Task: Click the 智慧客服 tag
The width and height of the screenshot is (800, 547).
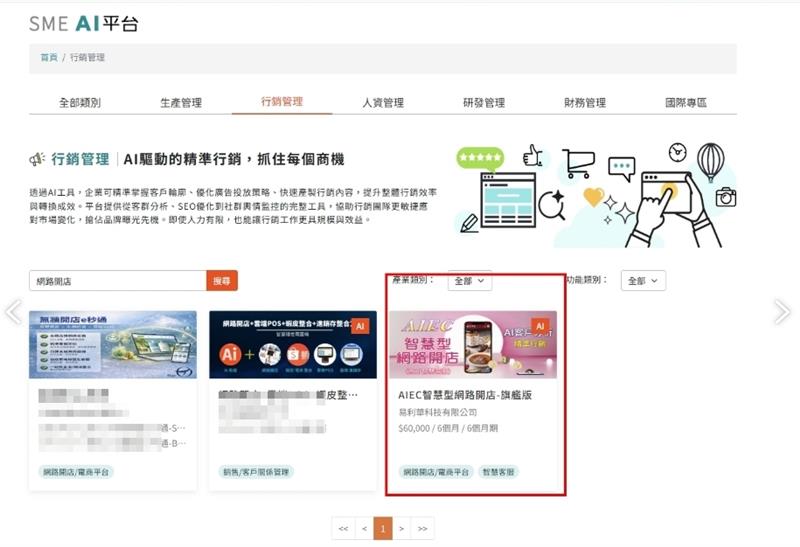Action: pos(498,472)
